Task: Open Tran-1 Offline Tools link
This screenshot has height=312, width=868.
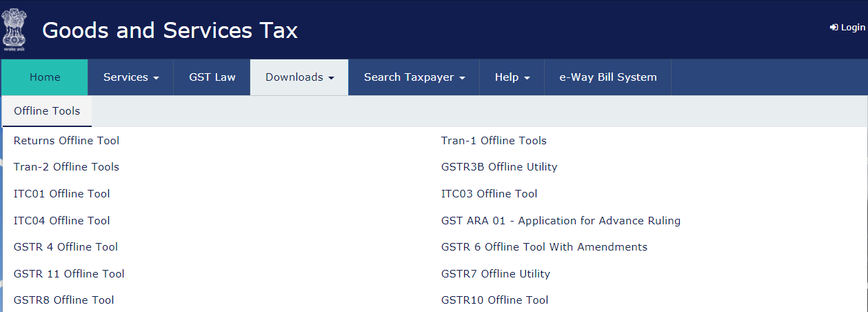Action: coord(494,141)
